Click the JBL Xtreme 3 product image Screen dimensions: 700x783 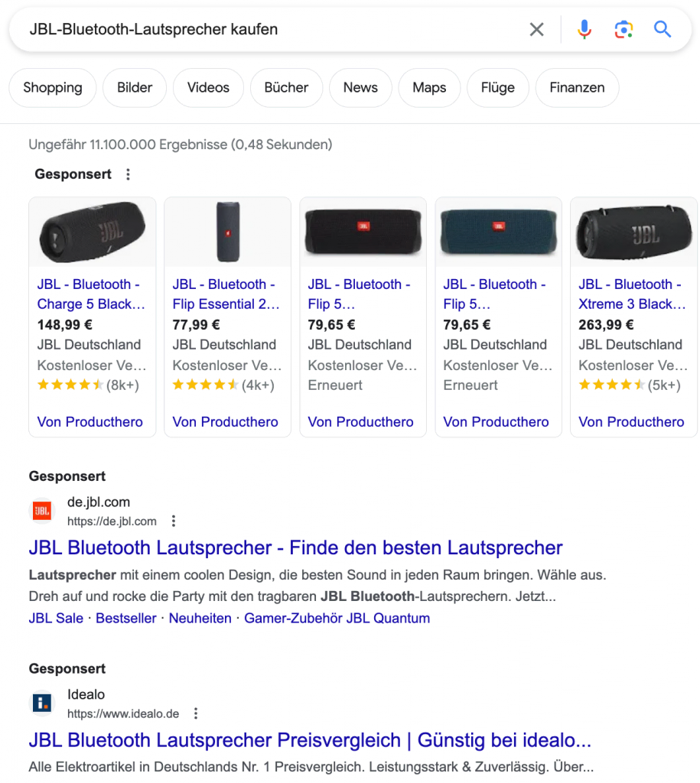[x=633, y=232]
